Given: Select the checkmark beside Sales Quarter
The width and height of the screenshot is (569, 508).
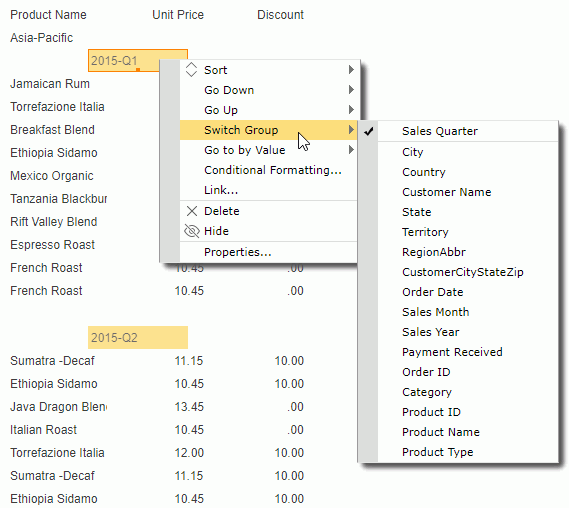Looking at the screenshot, I should (x=368, y=131).
